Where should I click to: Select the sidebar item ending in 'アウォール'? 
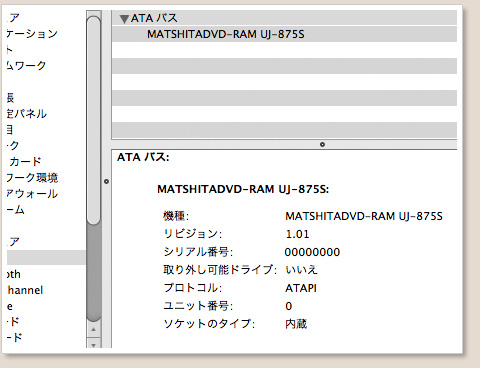[x=32, y=194]
